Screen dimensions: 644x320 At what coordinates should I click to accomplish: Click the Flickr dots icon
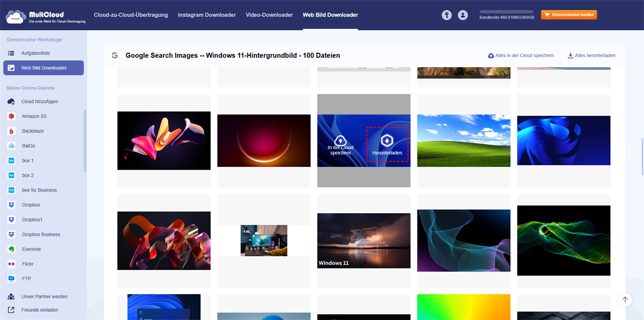pos(11,264)
